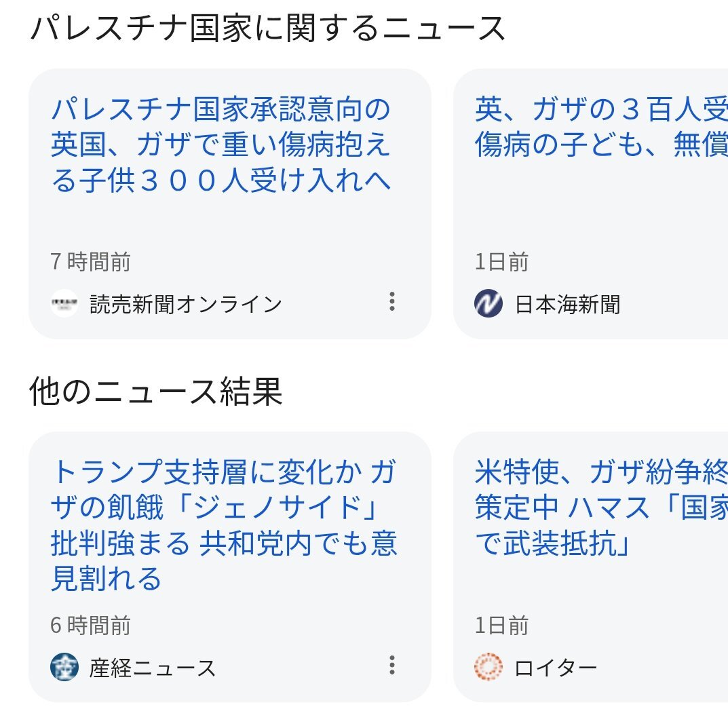Image resolution: width=728 pixels, height=707 pixels.
Task: Open the three-dot menu on Yomiuri card
Action: point(392,302)
